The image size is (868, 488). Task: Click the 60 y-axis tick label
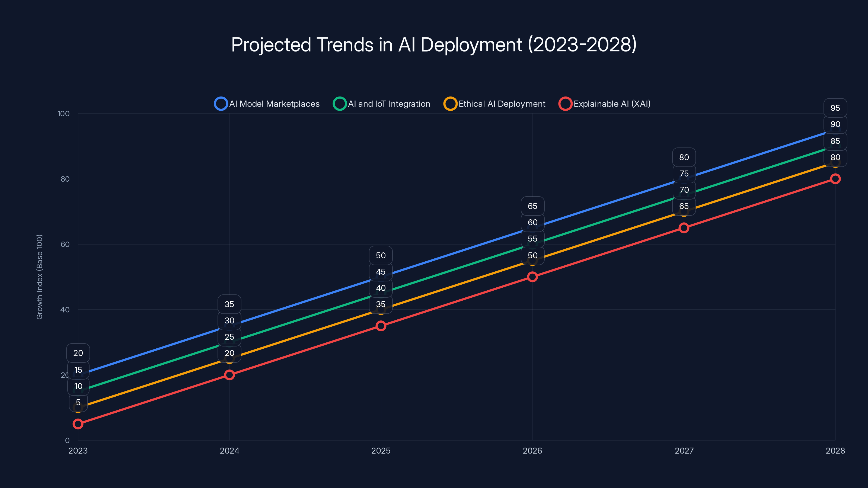coord(65,244)
